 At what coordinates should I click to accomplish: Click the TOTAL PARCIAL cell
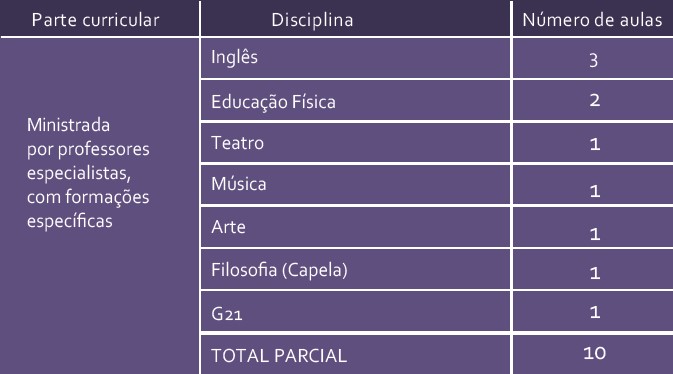pos(355,355)
